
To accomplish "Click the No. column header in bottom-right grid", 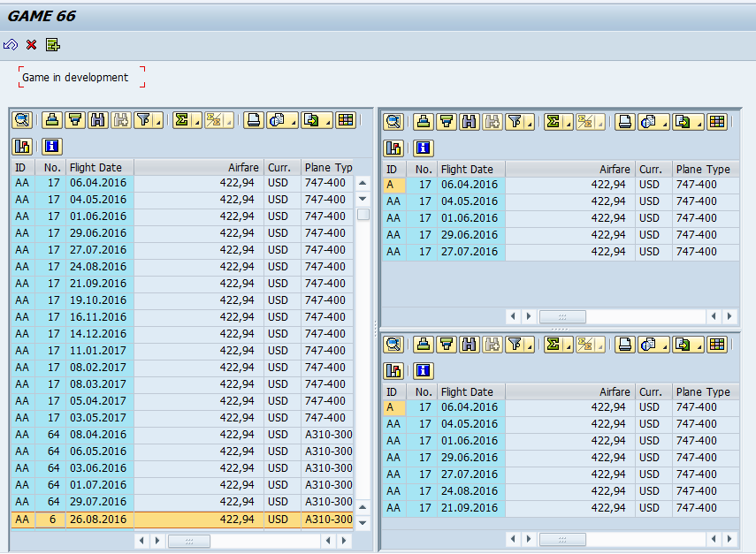I will (x=422, y=392).
